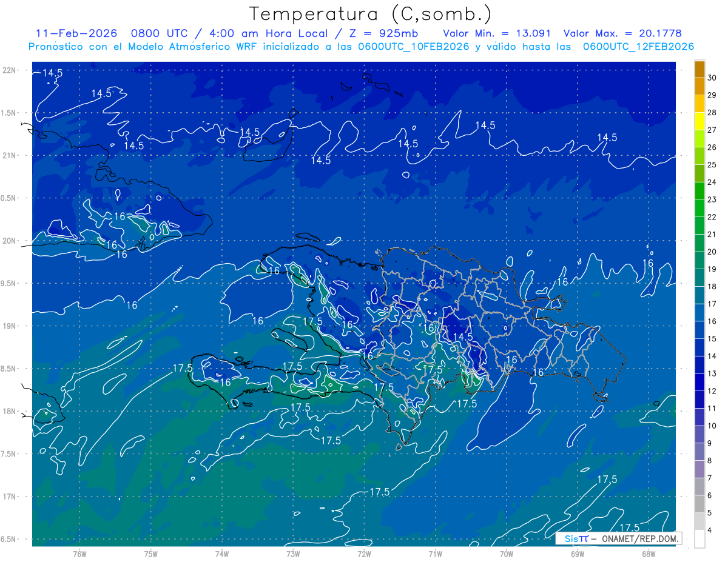Image resolution: width=728 pixels, height=562 pixels.
Task: Click the brown colorbar segment above 30
Action: 699,69
